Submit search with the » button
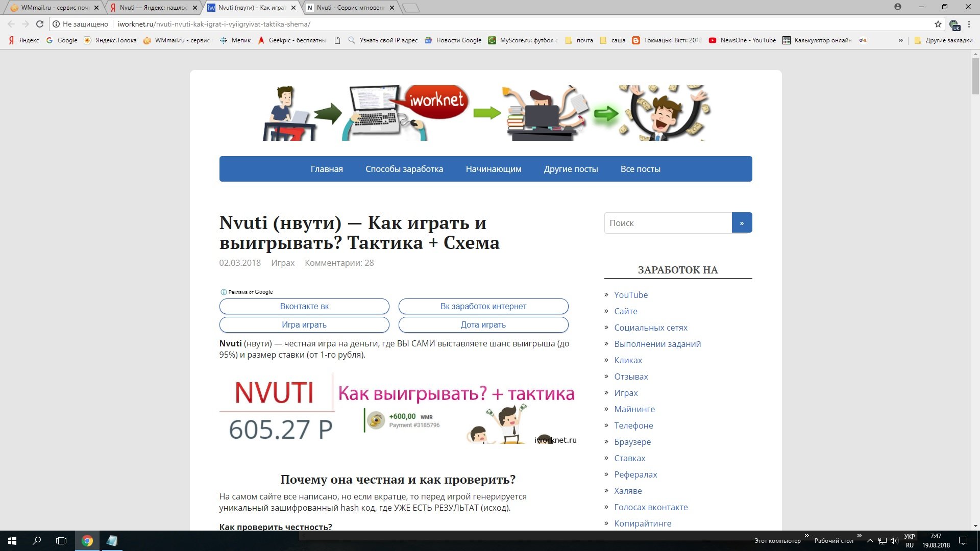This screenshot has width=980, height=551. point(742,223)
